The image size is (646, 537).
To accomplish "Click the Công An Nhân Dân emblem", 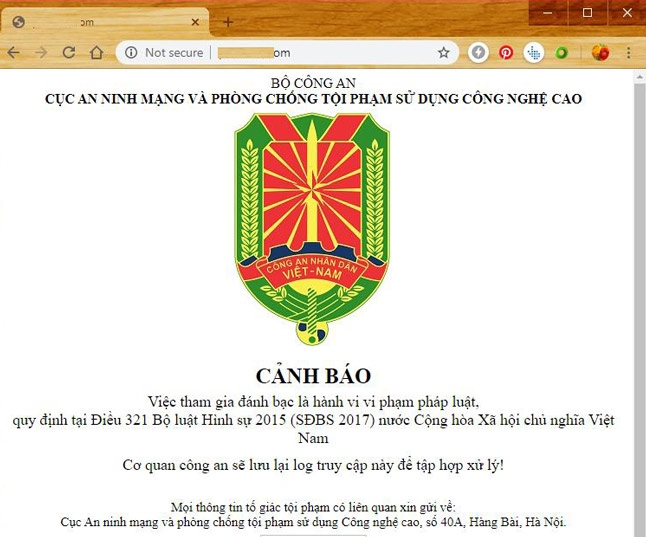I will point(312,229).
